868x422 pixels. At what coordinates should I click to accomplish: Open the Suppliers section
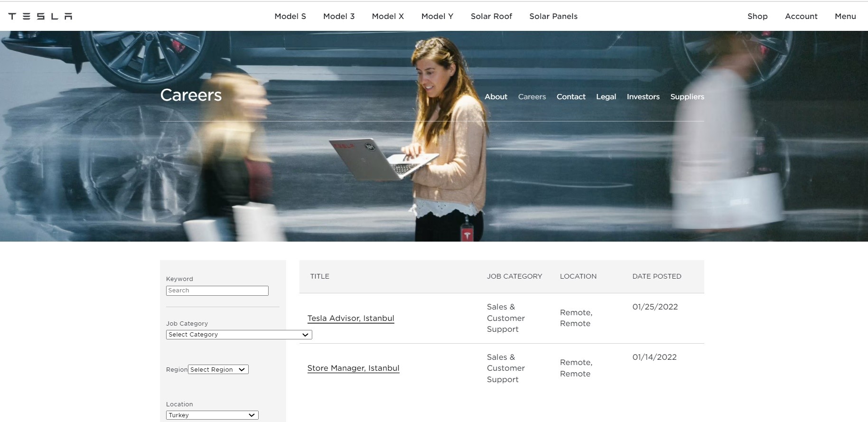(687, 97)
